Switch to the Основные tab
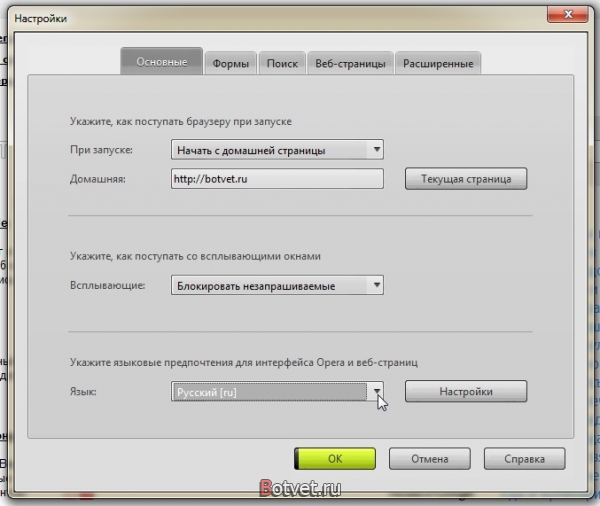600x506 pixels. [161, 63]
